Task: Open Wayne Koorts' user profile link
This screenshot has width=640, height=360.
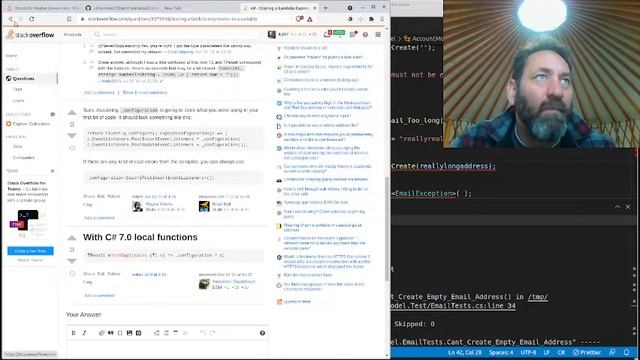Action: coord(159,204)
